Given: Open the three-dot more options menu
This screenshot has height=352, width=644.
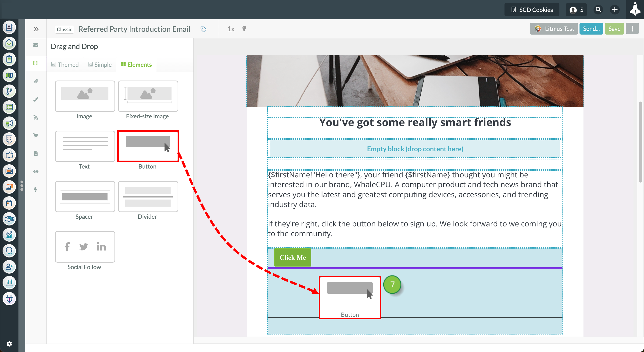Looking at the screenshot, I should pyautogui.click(x=632, y=29).
